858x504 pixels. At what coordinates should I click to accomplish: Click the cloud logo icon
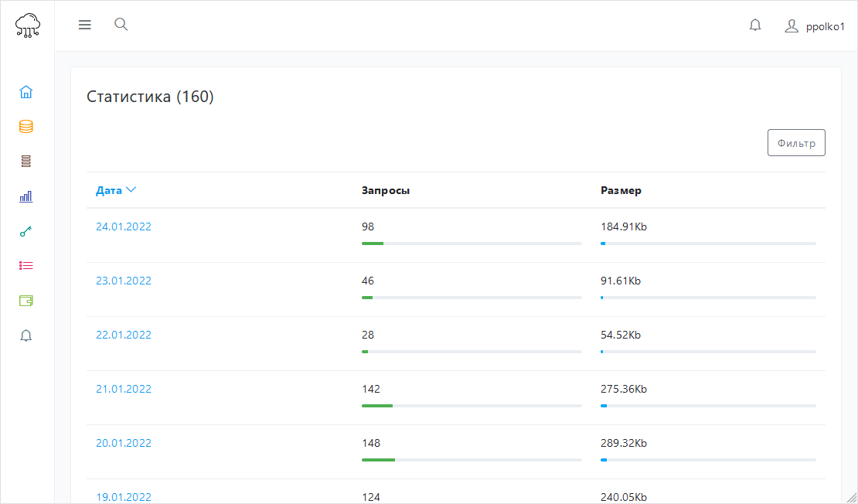point(28,26)
